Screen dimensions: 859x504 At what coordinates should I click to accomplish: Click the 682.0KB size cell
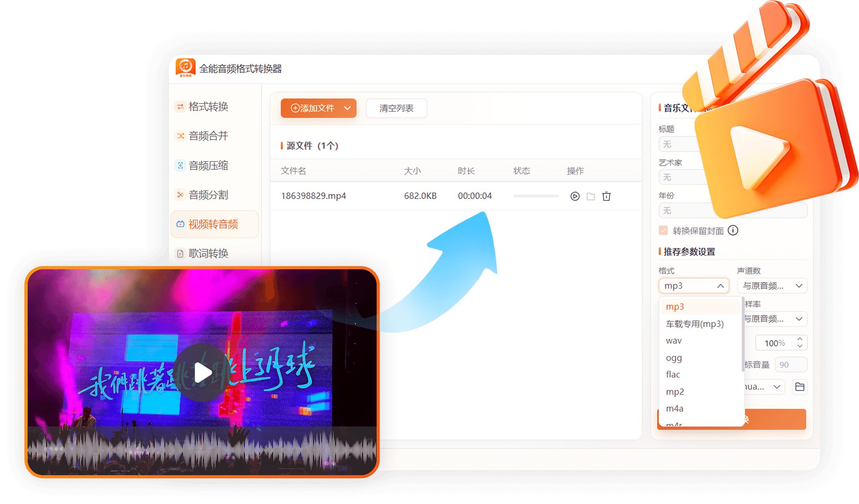coord(420,196)
